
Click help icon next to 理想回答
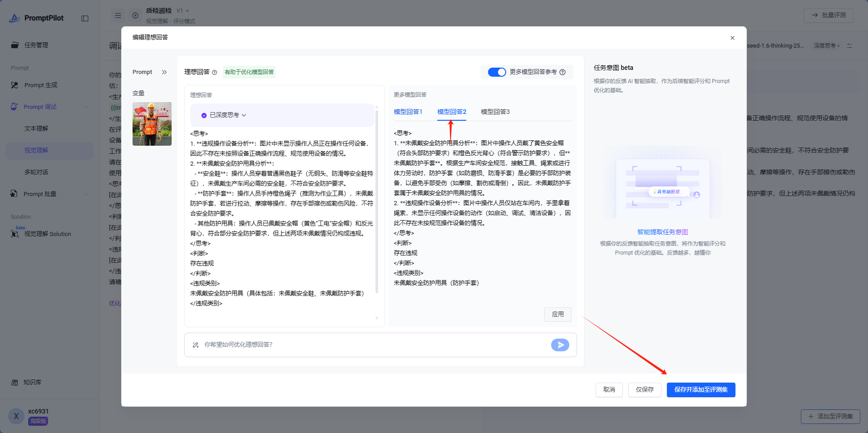(x=215, y=72)
